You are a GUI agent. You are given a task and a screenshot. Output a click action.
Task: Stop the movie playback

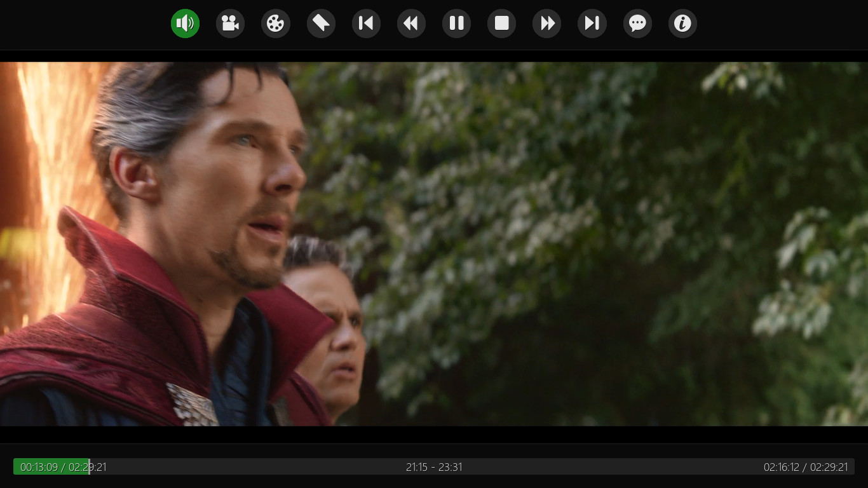tap(501, 24)
